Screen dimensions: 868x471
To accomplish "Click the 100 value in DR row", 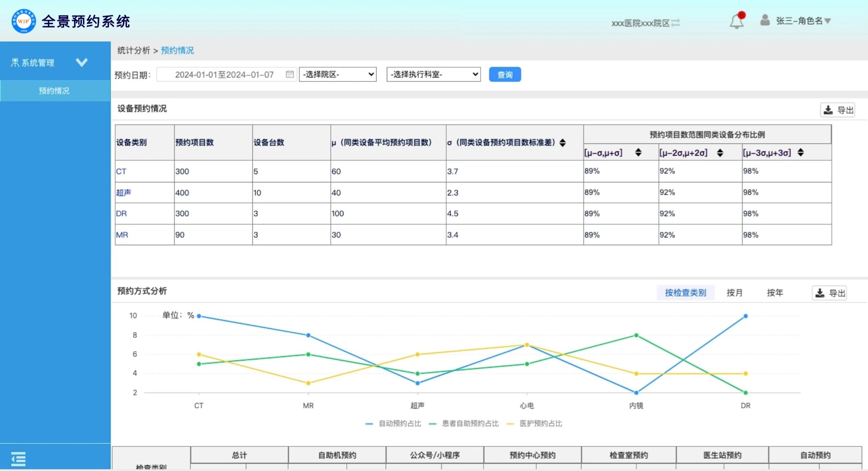I will [338, 214].
